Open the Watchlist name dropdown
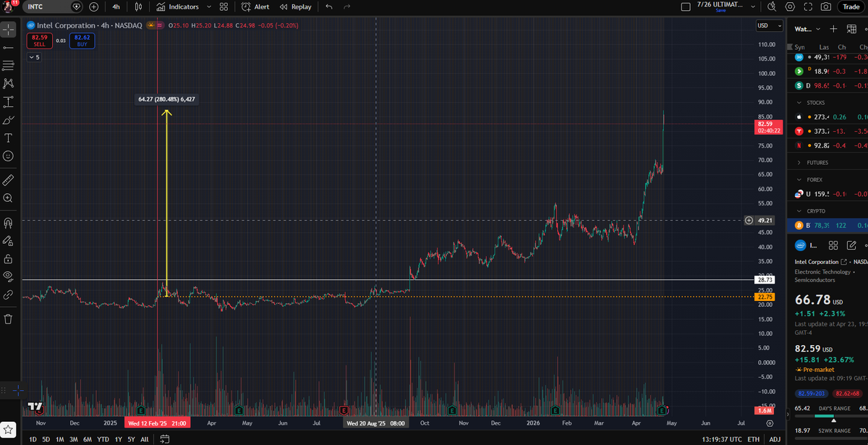Viewport: 868px width, 445px height. click(808, 29)
